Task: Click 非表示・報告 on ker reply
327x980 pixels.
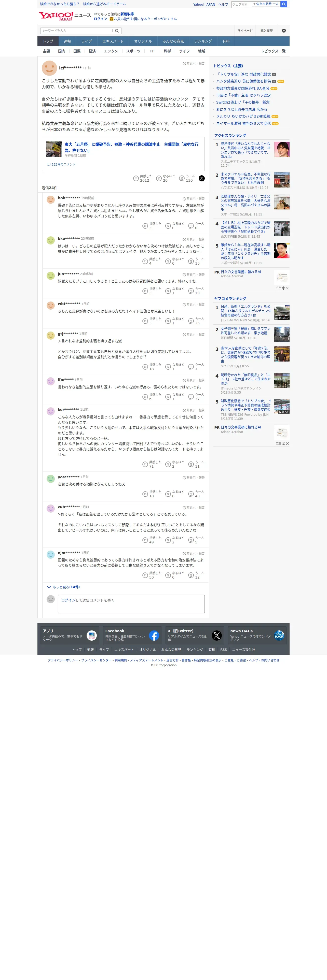Action: (194, 410)
